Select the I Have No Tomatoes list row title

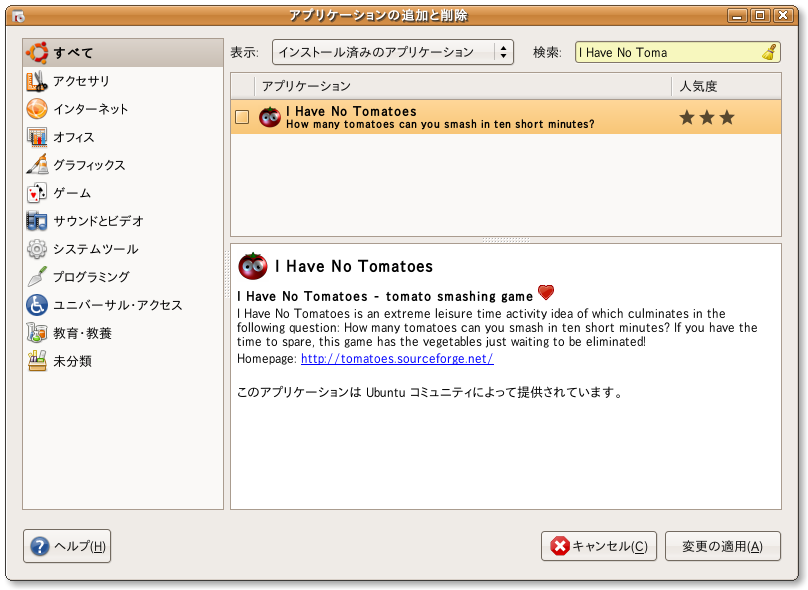(351, 111)
